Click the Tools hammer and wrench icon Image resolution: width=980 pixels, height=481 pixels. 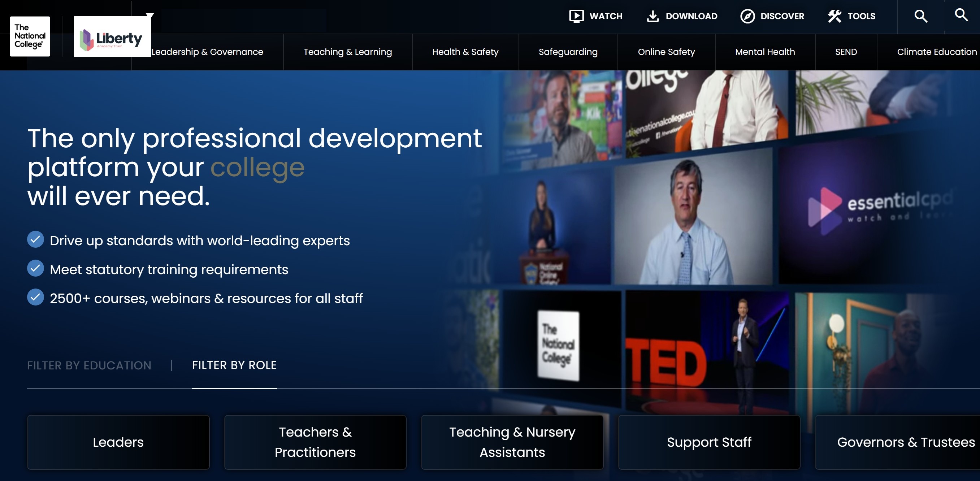(835, 16)
